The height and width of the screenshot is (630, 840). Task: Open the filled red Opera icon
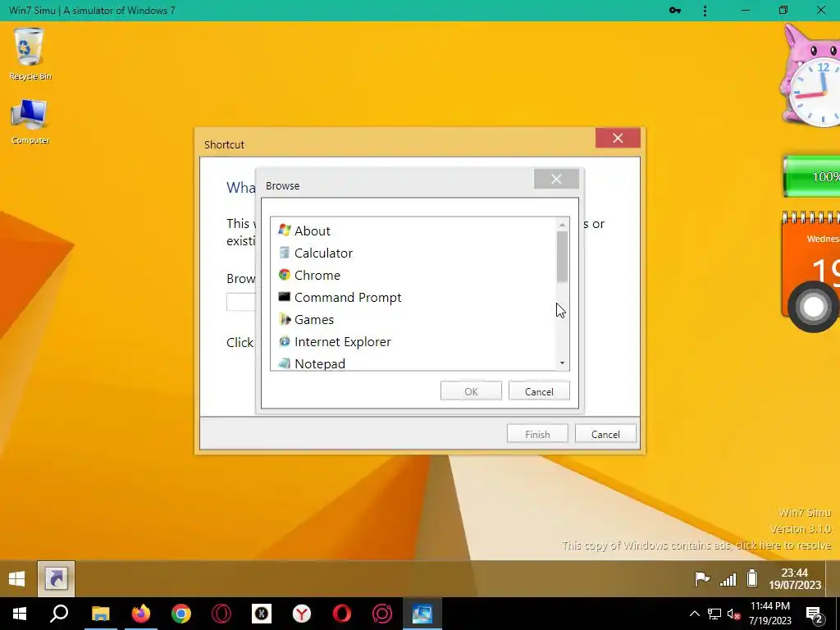tap(342, 614)
